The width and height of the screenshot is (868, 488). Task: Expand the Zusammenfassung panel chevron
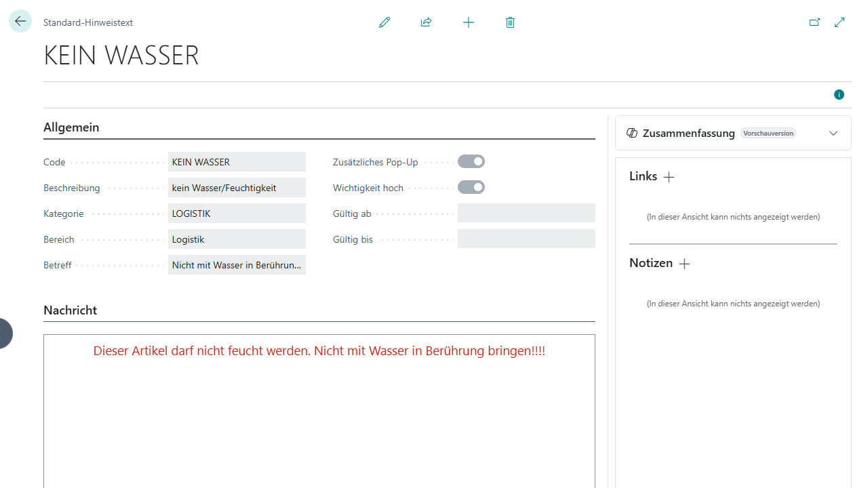click(x=833, y=133)
